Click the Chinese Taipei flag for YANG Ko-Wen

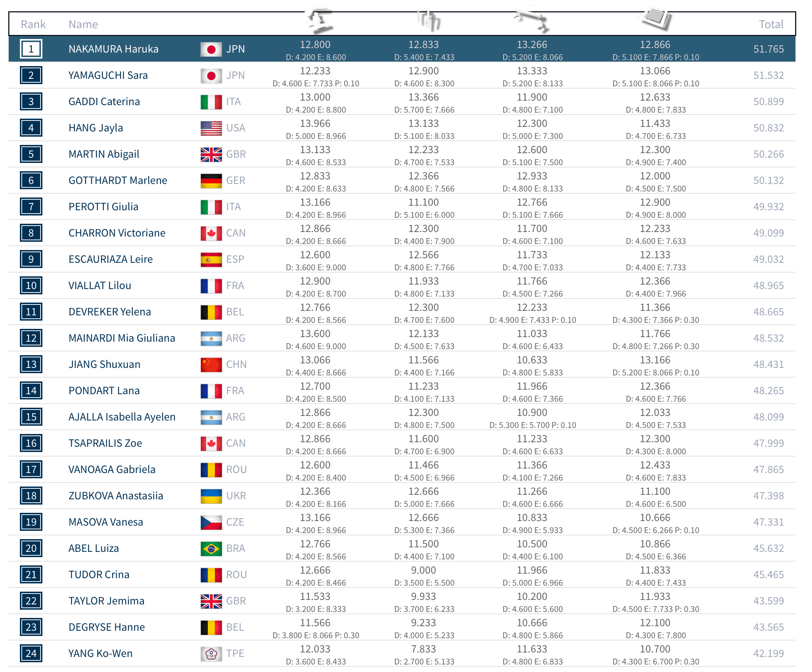click(x=211, y=654)
